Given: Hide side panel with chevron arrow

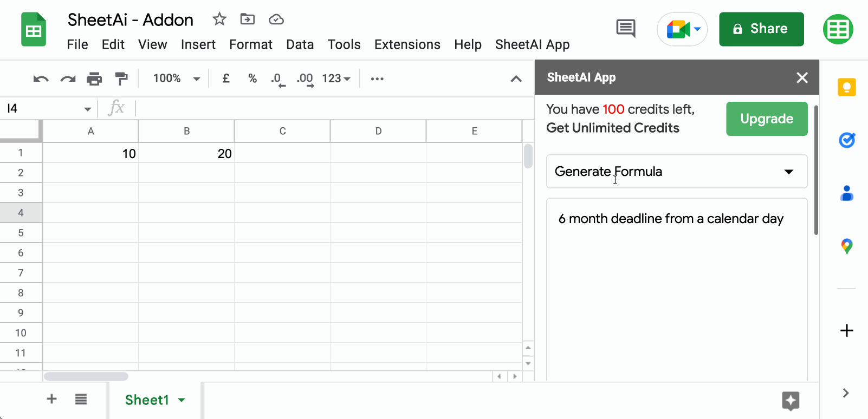Looking at the screenshot, I should click(x=846, y=393).
